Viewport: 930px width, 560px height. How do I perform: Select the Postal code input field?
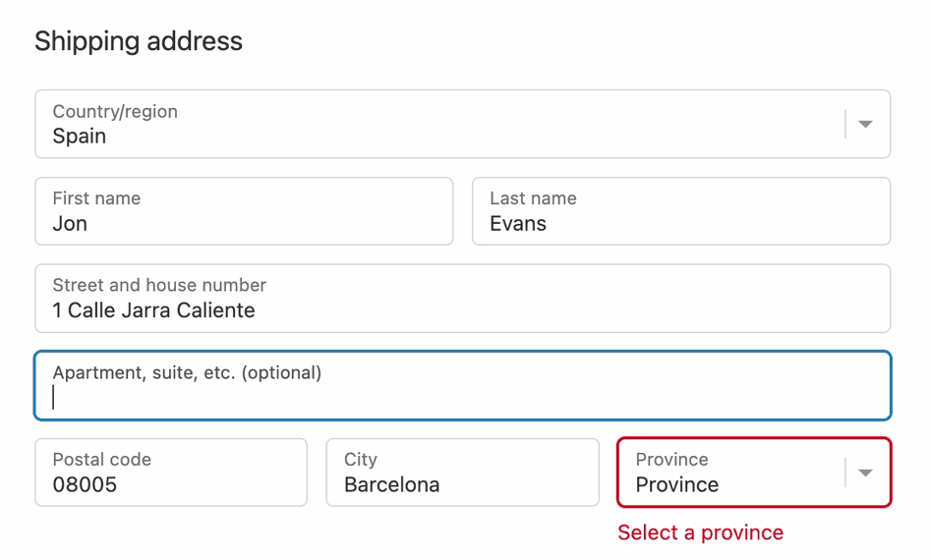click(171, 473)
